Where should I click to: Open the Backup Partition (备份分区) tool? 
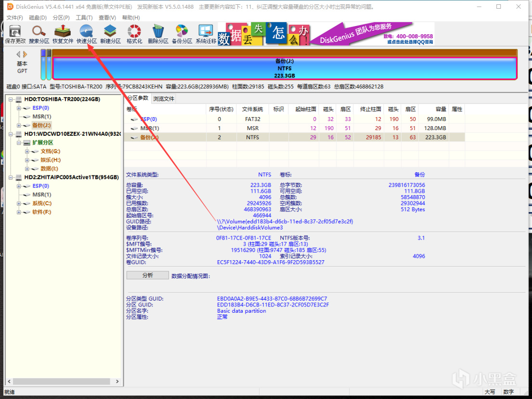182,34
